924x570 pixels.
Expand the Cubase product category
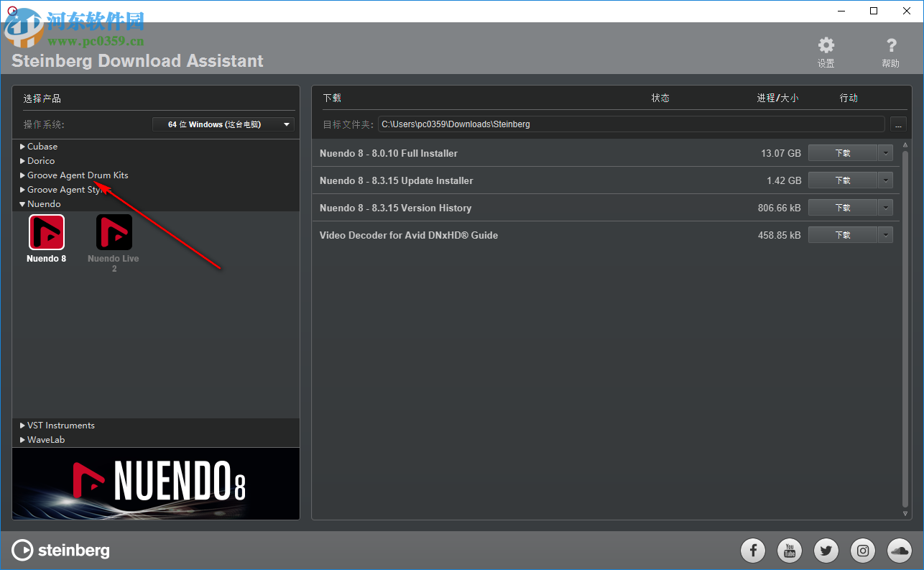tap(41, 146)
